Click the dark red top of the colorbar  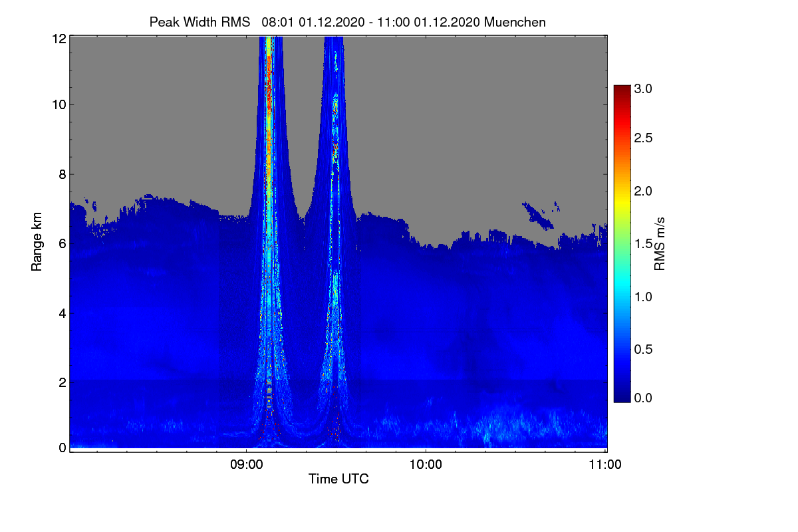coord(622,92)
